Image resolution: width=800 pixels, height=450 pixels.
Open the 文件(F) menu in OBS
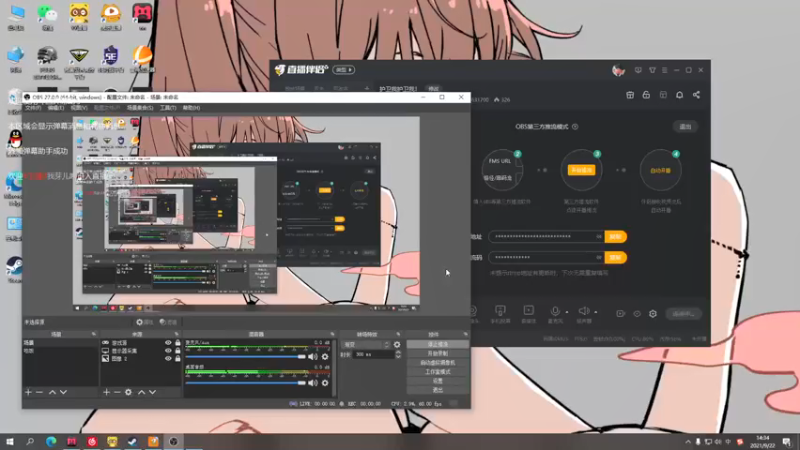[33, 108]
